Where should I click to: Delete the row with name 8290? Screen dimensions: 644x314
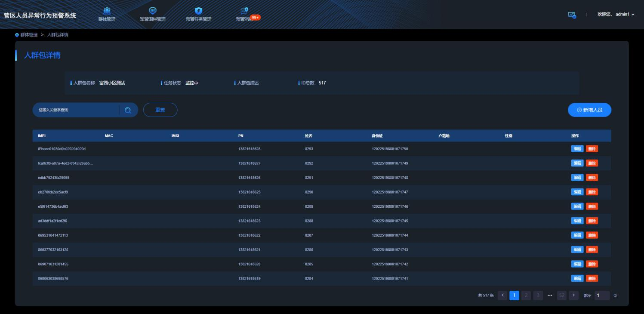592,192
